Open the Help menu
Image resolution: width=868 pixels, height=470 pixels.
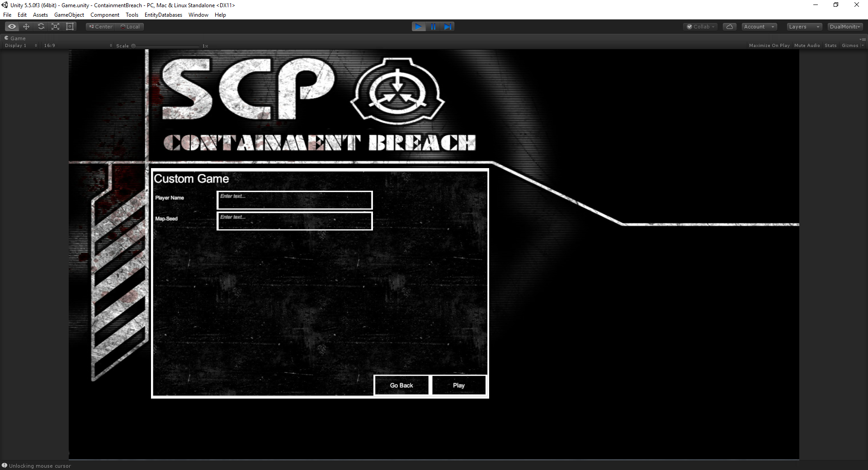220,15
